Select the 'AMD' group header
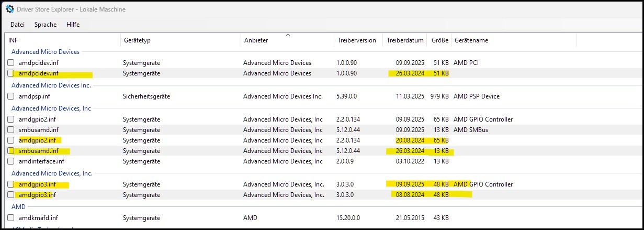Viewport: 644px width, 230px height. (x=18, y=207)
